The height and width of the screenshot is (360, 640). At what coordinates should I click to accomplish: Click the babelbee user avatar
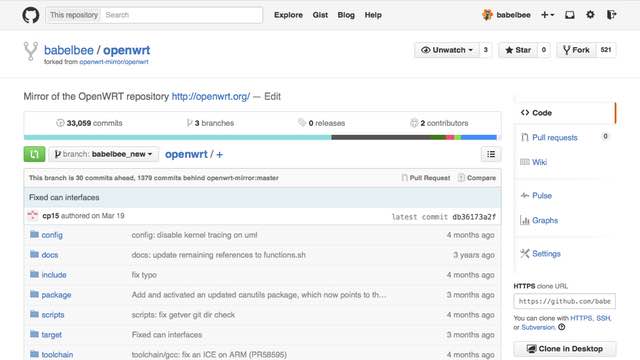[487, 15]
